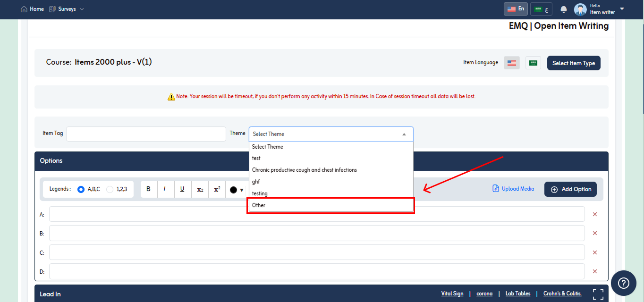
Task: Switch site language to Arabic flag button
Action: pyautogui.click(x=541, y=9)
